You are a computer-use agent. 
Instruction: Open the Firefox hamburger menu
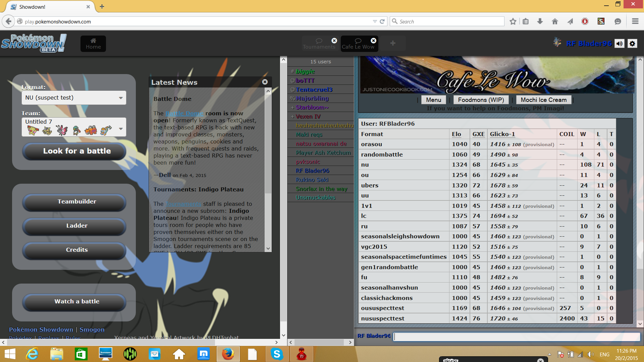(635, 21)
